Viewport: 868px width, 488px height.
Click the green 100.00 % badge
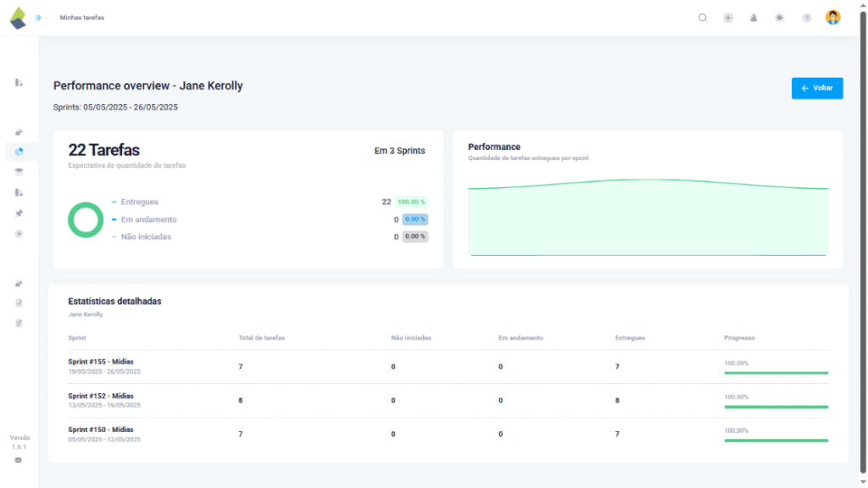pyautogui.click(x=411, y=202)
